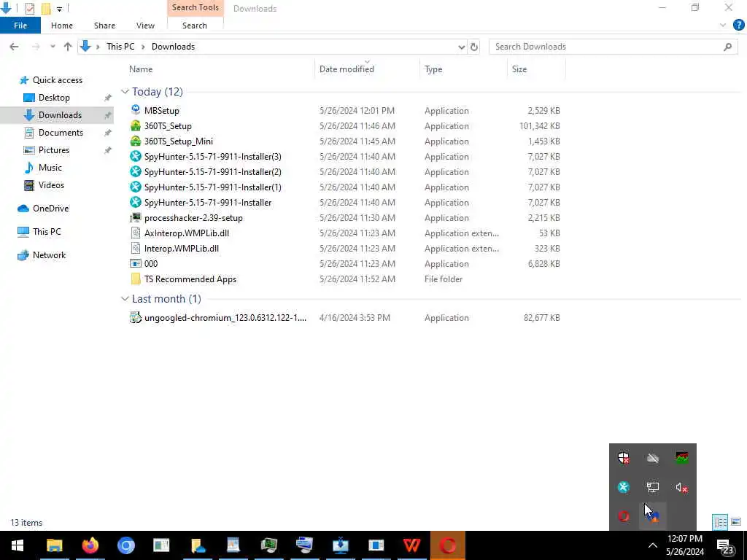
Task: Select the ungoogled-chromium installer icon
Action: click(136, 318)
